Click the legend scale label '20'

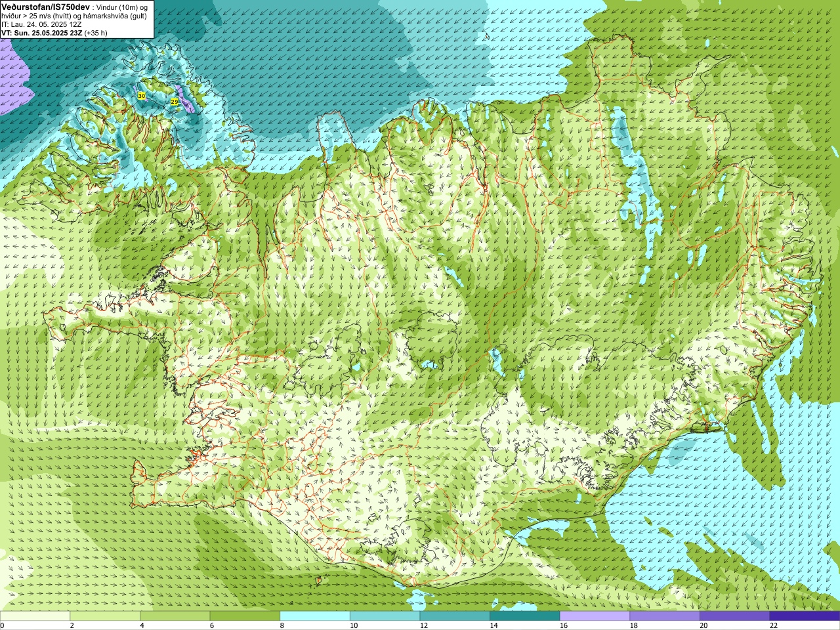(x=703, y=625)
